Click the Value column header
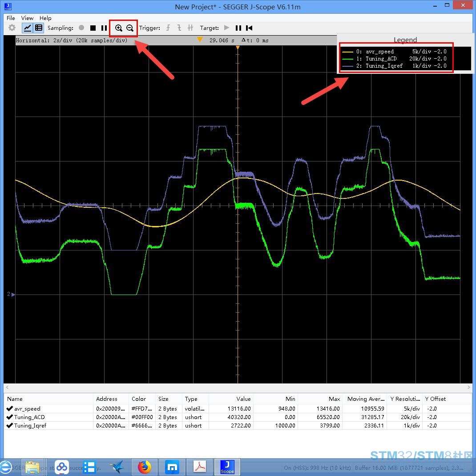This screenshot has width=476, height=476. (x=231, y=399)
